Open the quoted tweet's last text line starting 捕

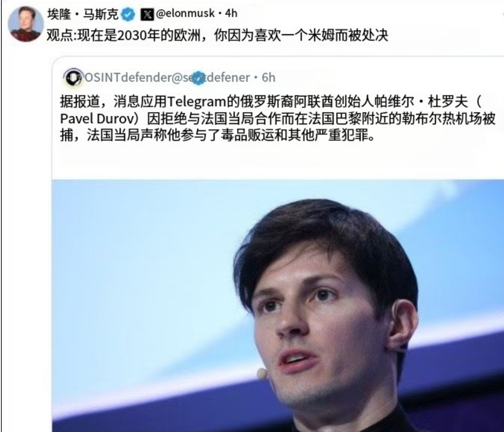click(x=218, y=136)
